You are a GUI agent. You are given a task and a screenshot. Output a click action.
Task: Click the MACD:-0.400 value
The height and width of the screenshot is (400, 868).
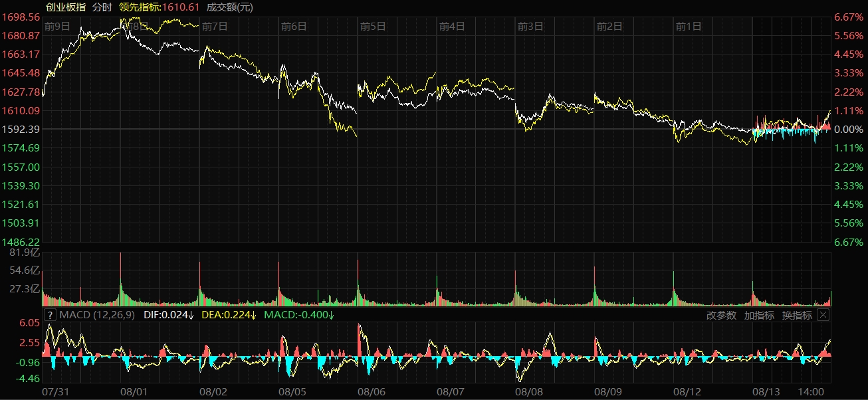click(299, 315)
